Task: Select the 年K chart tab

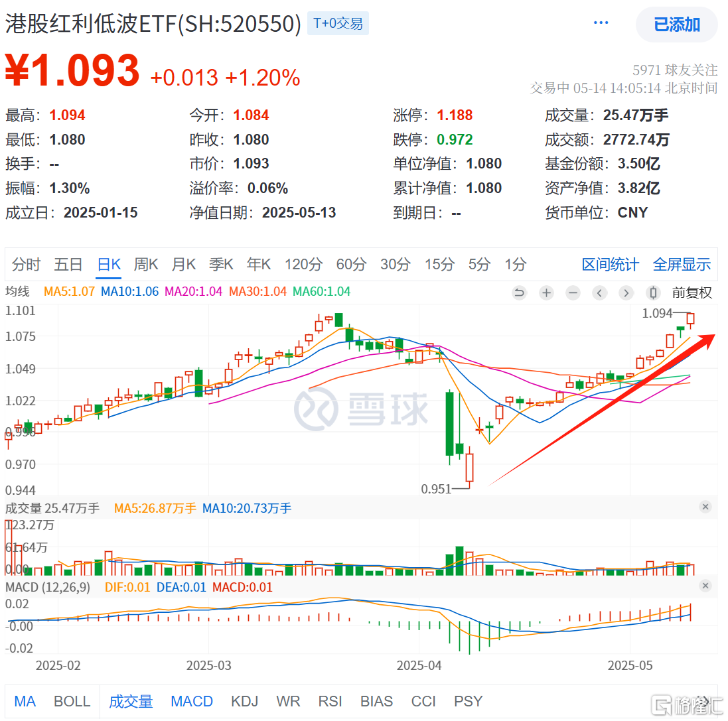Action: pyautogui.click(x=259, y=265)
